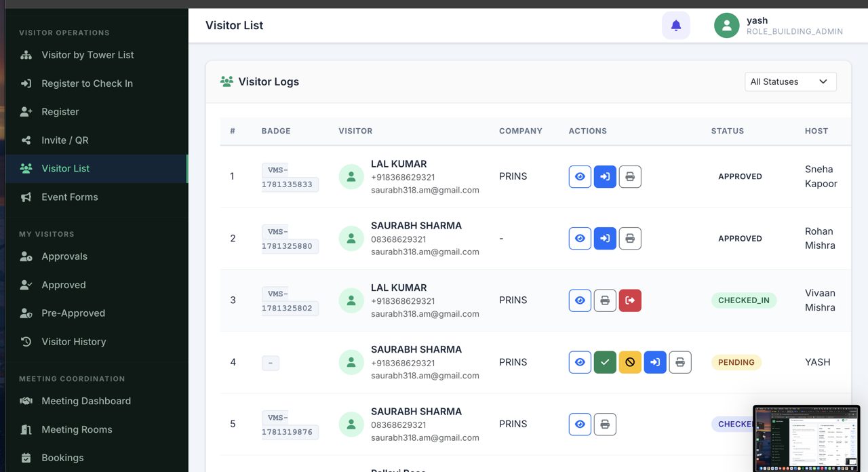This screenshot has width=868, height=472.
Task: View the pending visitor in row 4
Action: (580, 362)
